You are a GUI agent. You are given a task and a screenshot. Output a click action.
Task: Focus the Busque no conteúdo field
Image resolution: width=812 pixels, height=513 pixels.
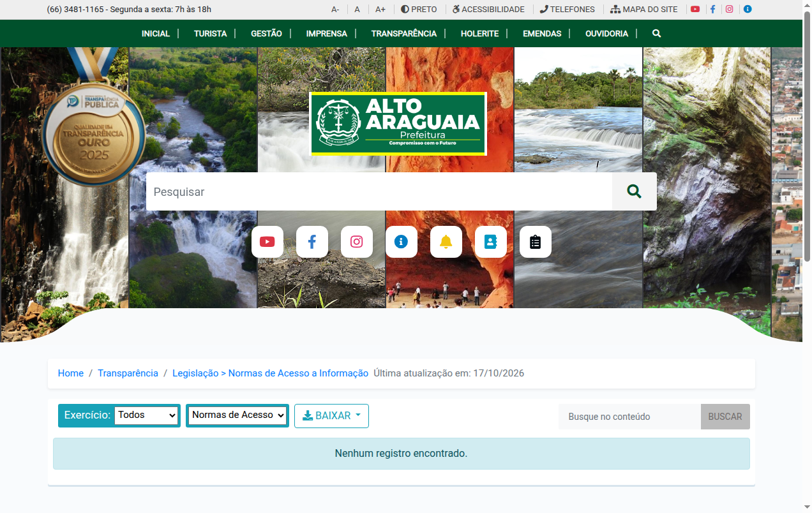629,417
